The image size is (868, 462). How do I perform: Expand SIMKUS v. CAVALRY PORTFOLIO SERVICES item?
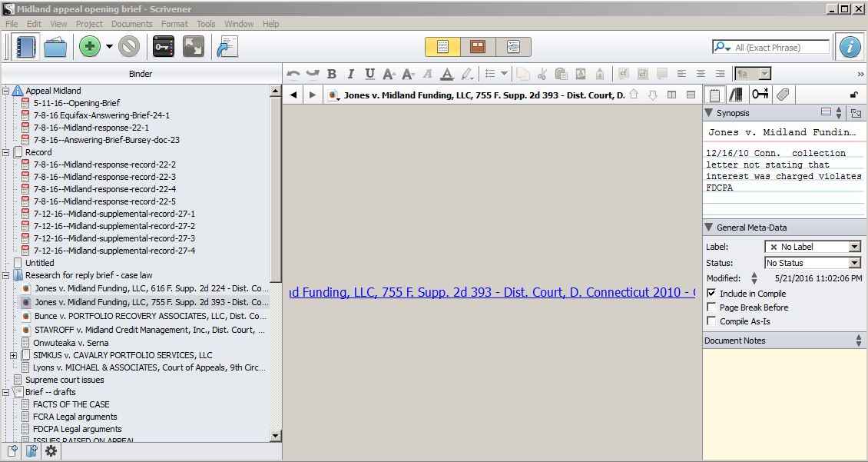tap(13, 355)
